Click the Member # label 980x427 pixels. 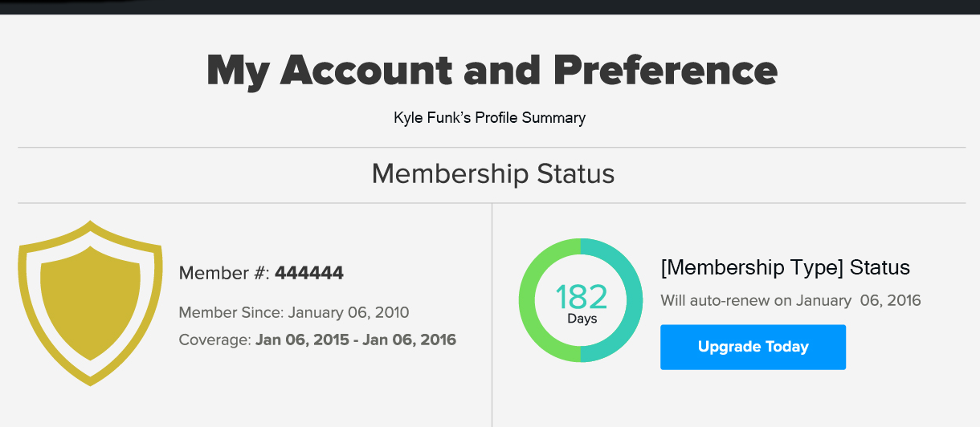pyautogui.click(x=223, y=273)
